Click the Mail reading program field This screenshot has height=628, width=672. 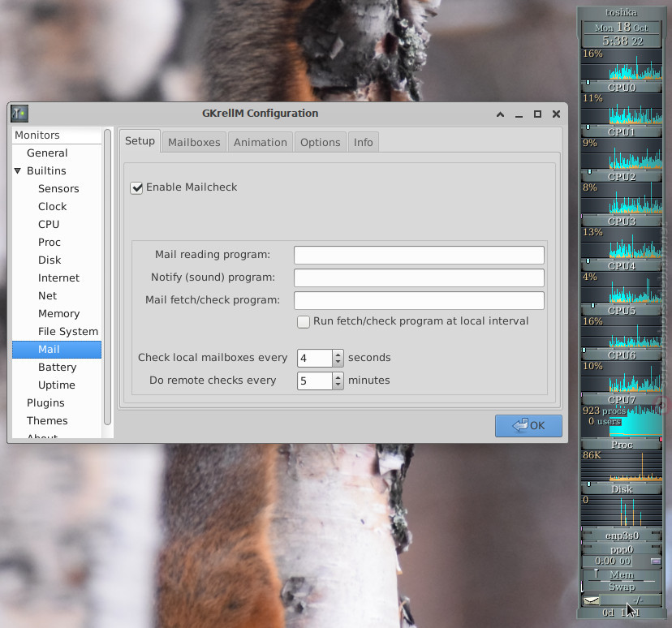point(419,255)
